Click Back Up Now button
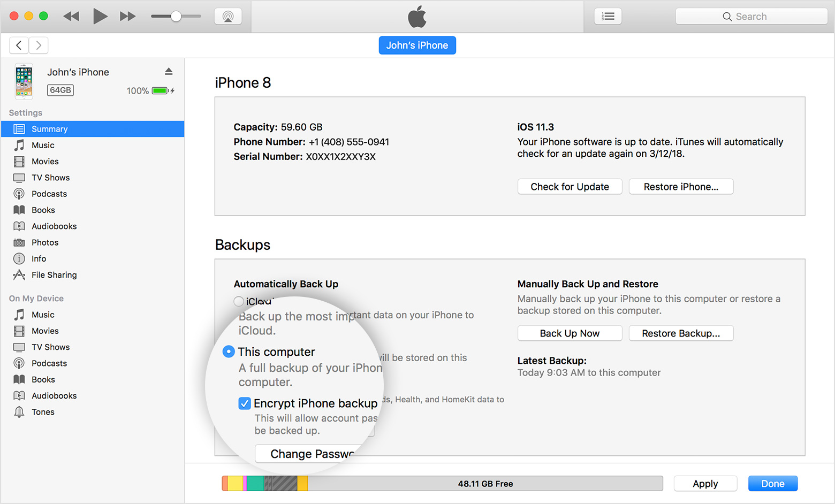 click(x=570, y=333)
